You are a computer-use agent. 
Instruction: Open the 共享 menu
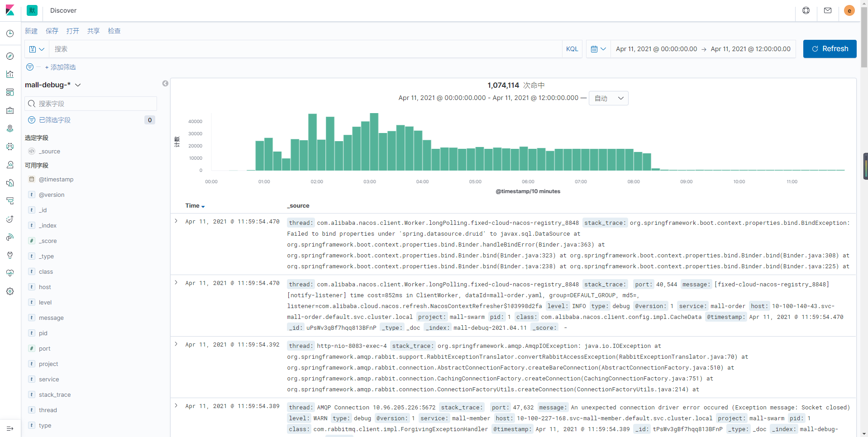click(x=93, y=31)
